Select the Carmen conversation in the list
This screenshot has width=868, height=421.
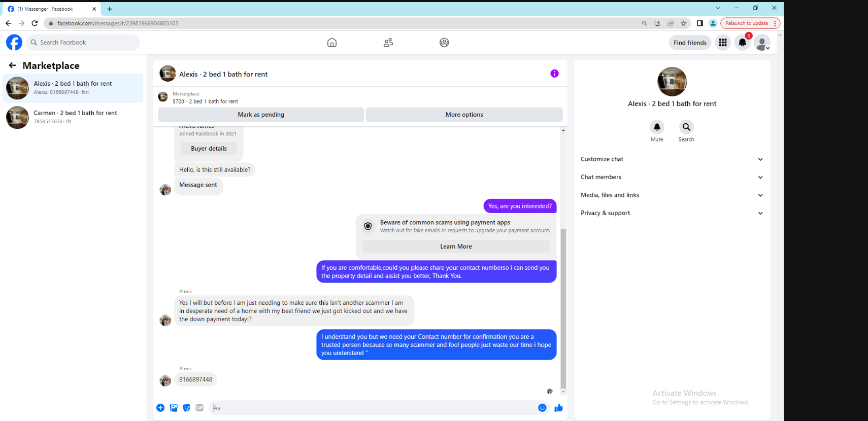(73, 118)
